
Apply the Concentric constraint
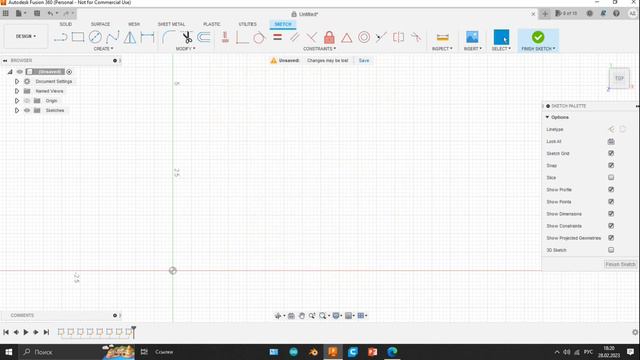(364, 37)
